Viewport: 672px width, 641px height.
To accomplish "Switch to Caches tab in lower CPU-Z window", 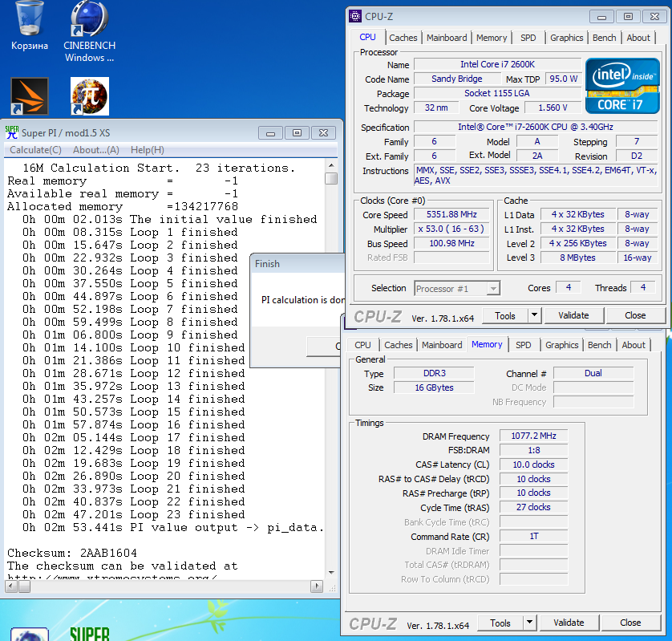I will (x=398, y=345).
